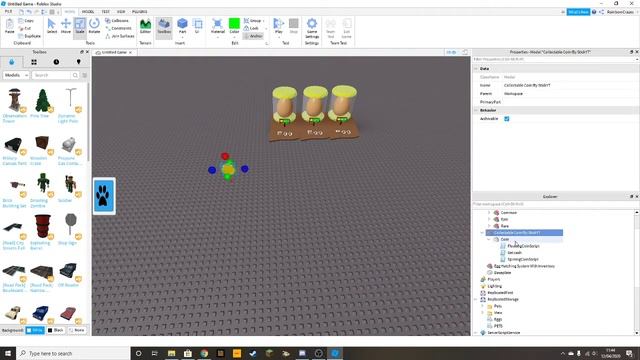Collapse the Coin part in Explorer
The height and width of the screenshot is (360, 640).
click(x=489, y=239)
